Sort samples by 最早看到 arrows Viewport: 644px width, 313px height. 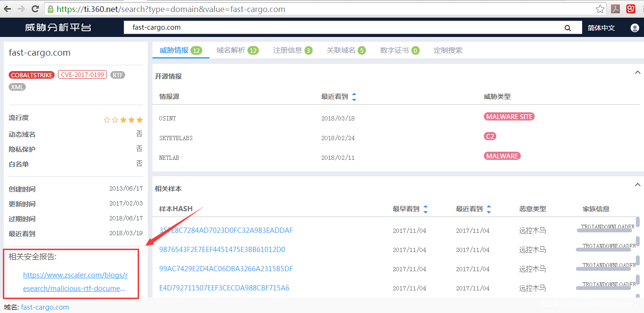tap(425, 209)
